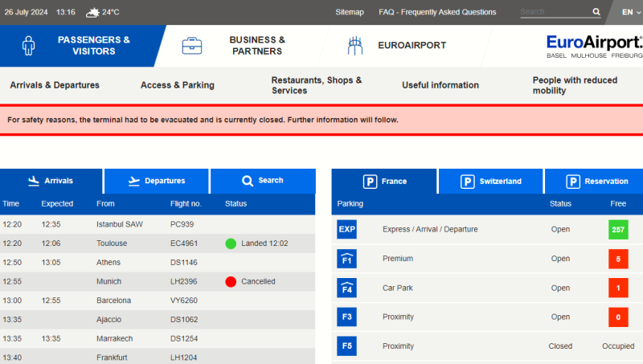Expand the Arrivals & Departures menu
This screenshot has height=364, width=643.
tap(55, 85)
